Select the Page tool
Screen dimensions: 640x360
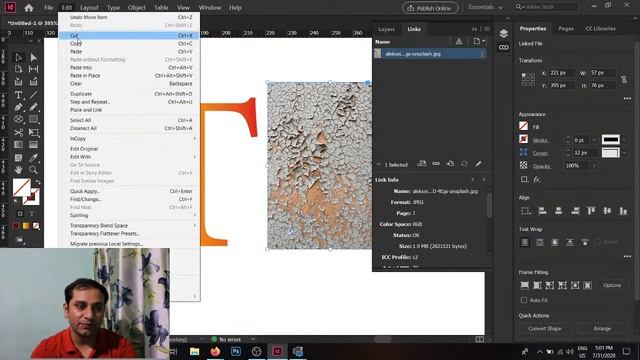[x=18, y=69]
